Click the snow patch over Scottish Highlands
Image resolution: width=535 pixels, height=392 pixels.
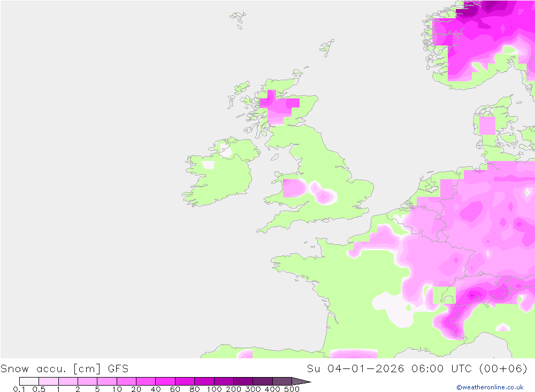tap(279, 107)
